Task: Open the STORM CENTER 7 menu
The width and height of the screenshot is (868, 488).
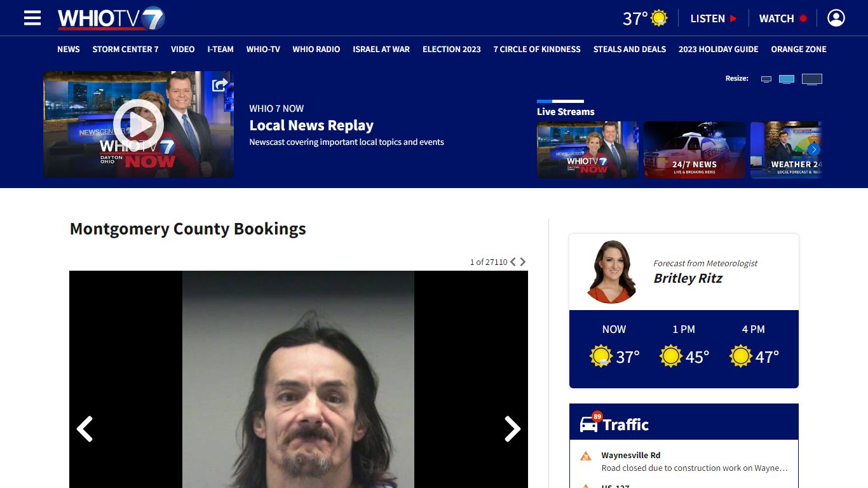Action: tap(125, 49)
